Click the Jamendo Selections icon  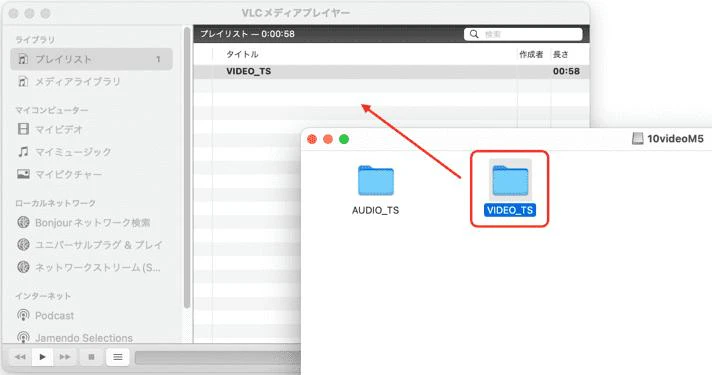23,337
